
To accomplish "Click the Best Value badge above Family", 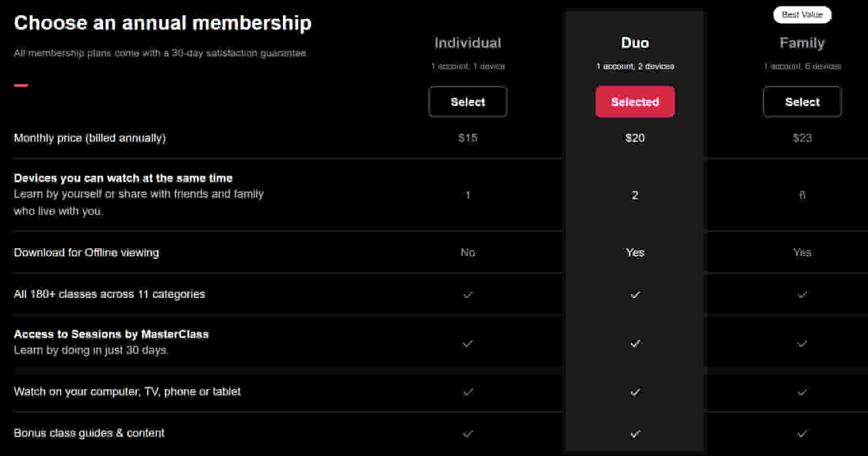I will pos(802,15).
